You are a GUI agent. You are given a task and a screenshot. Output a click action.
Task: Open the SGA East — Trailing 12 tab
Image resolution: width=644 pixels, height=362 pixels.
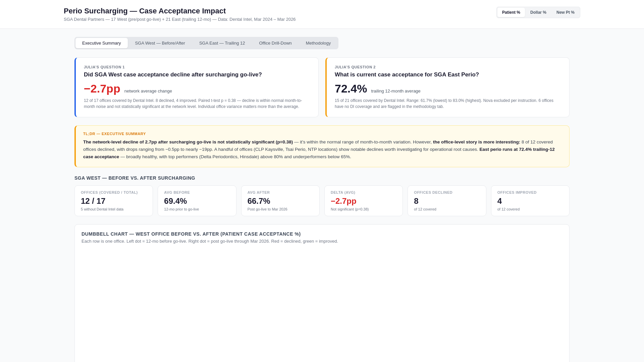(x=222, y=43)
